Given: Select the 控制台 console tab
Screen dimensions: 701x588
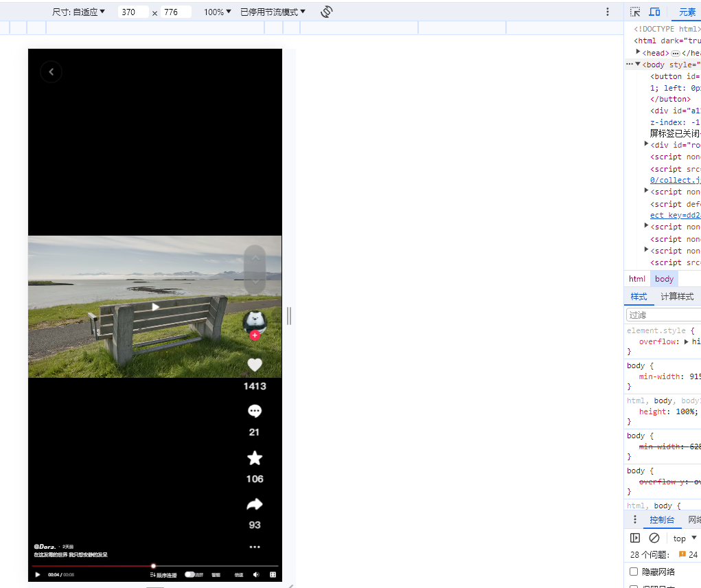Looking at the screenshot, I should [x=662, y=520].
